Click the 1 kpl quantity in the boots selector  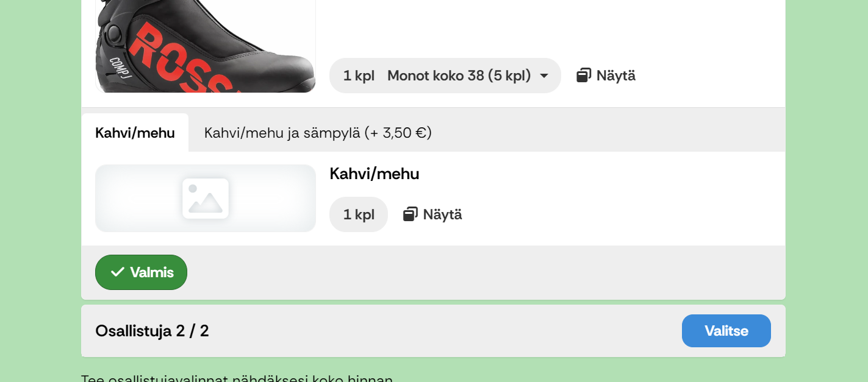point(359,76)
